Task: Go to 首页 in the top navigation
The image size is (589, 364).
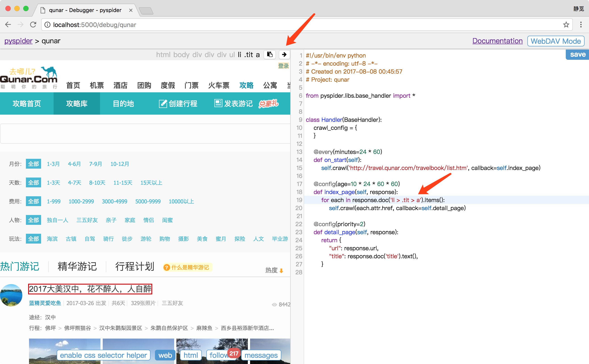Action: click(73, 85)
